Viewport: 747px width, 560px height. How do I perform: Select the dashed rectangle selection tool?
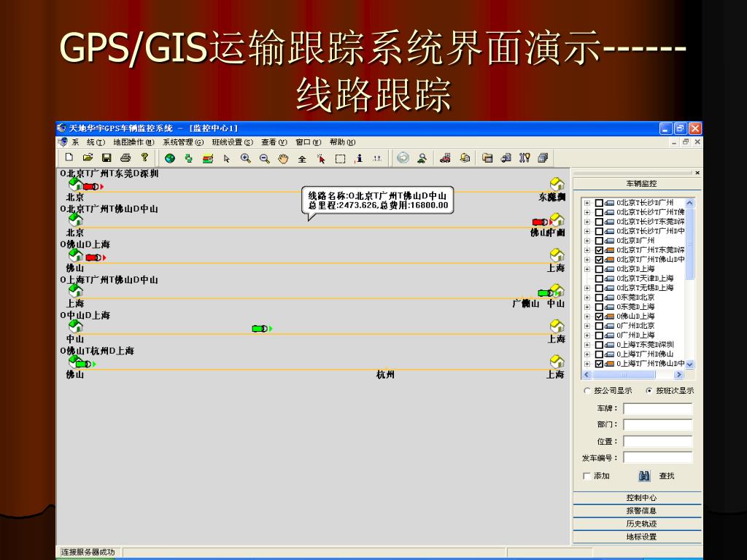click(x=340, y=159)
